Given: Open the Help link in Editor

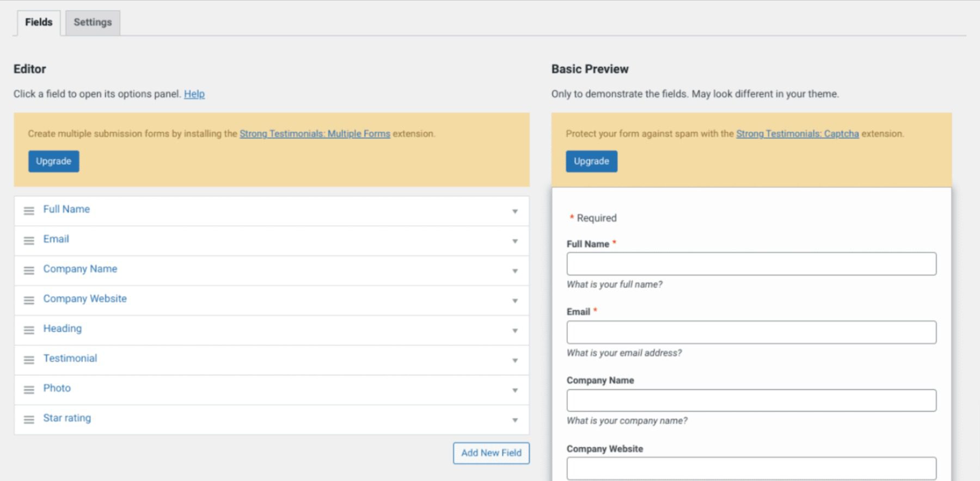Looking at the screenshot, I should coord(194,94).
